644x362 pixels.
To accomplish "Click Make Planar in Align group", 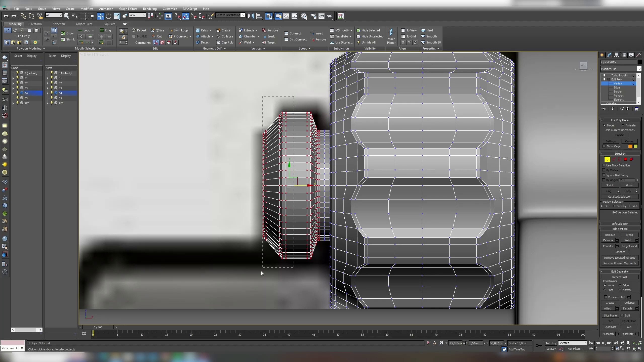I will 391,36.
